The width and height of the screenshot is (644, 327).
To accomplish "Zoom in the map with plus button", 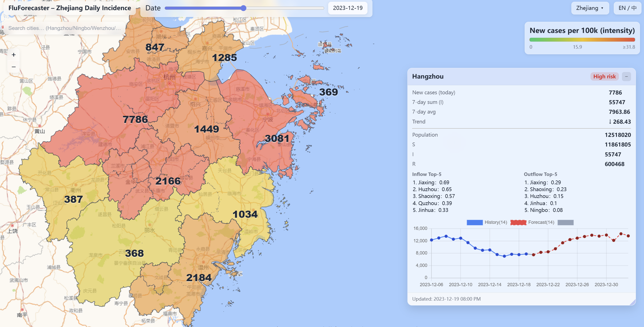I will tap(14, 55).
